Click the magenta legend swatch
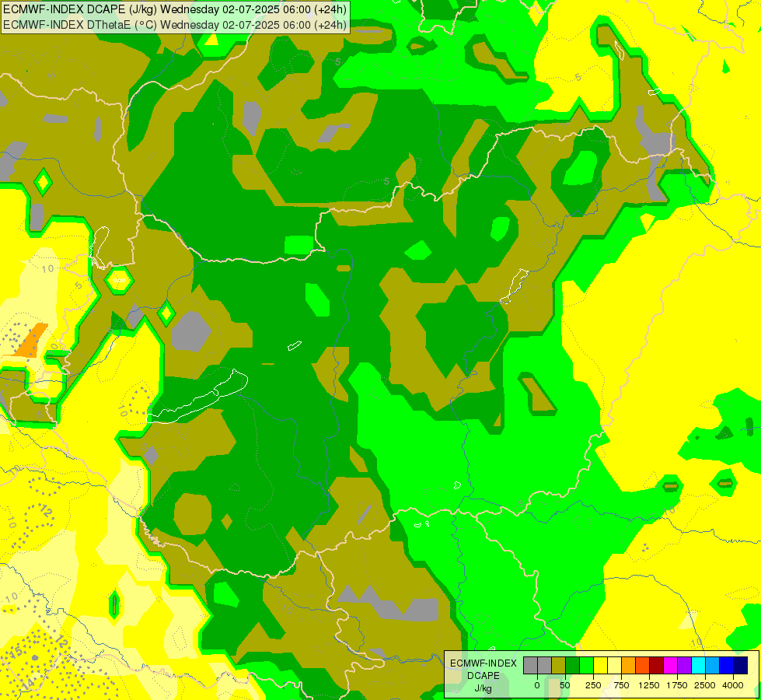The image size is (761, 700). (x=670, y=666)
